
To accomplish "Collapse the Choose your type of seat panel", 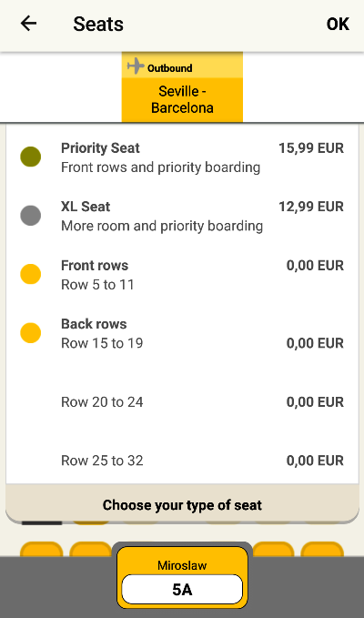I will (182, 505).
